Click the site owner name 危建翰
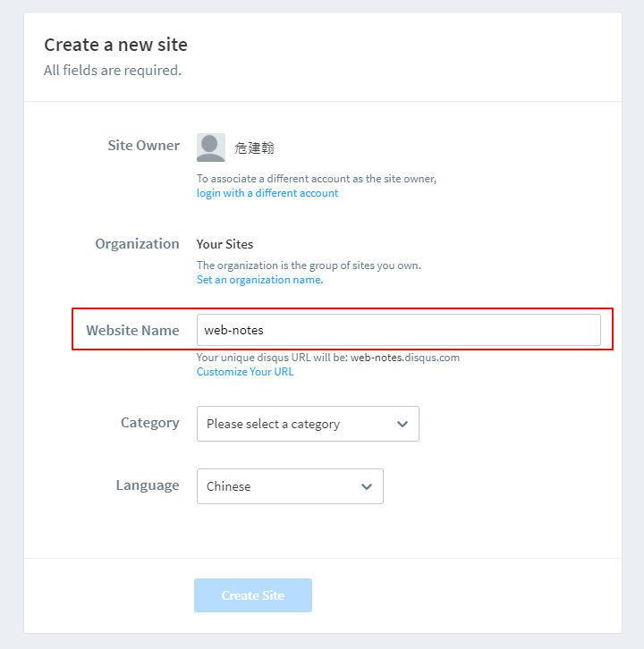Viewport: 644px width, 649px height. pyautogui.click(x=255, y=147)
